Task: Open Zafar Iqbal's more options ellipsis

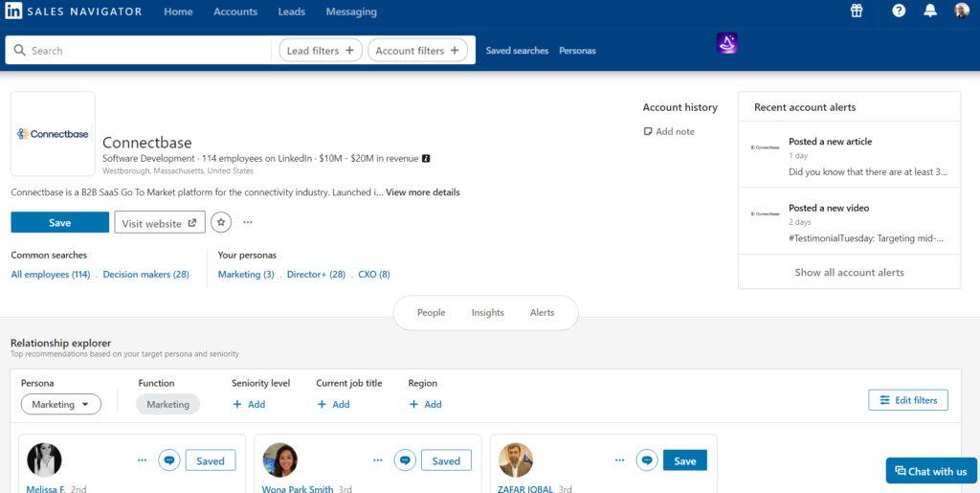Action: click(x=619, y=459)
